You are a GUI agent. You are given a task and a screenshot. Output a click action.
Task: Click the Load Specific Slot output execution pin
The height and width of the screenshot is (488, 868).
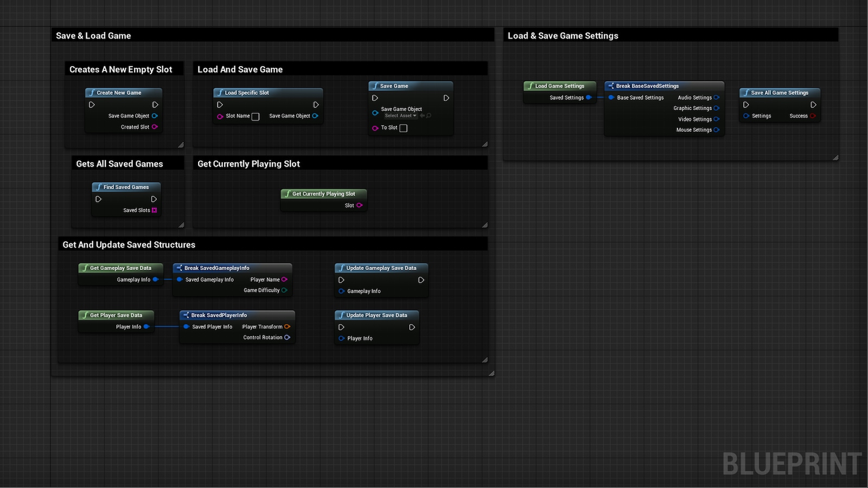(x=316, y=105)
